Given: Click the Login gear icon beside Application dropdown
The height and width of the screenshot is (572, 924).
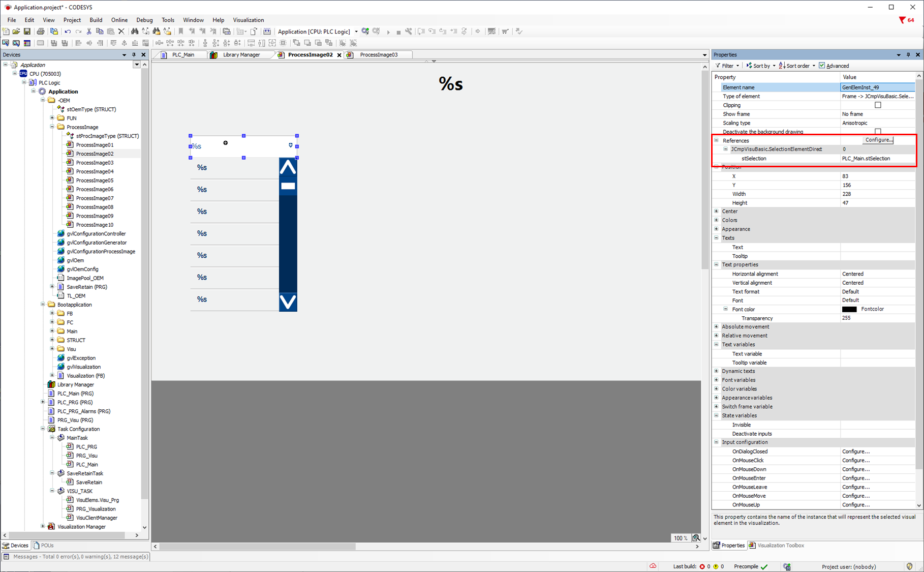Looking at the screenshot, I should [x=365, y=32].
